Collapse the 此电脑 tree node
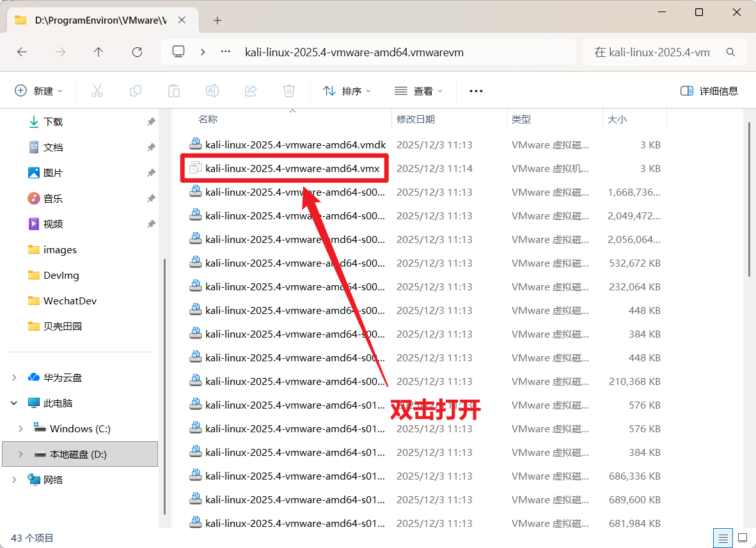This screenshot has width=756, height=548. point(15,403)
